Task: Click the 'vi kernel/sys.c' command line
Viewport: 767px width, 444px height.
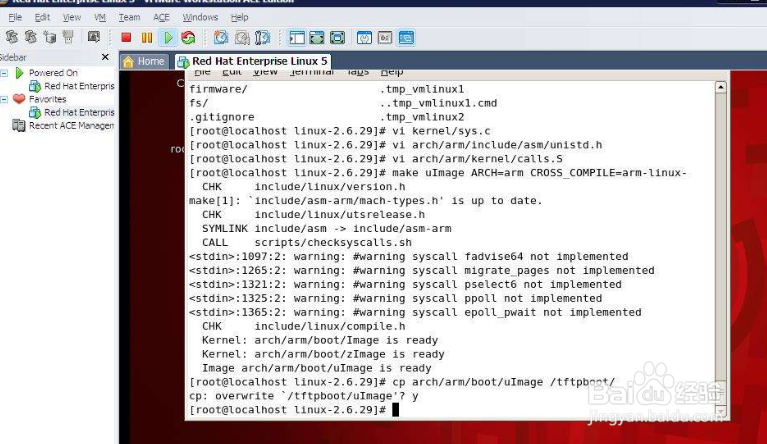Action: [339, 131]
